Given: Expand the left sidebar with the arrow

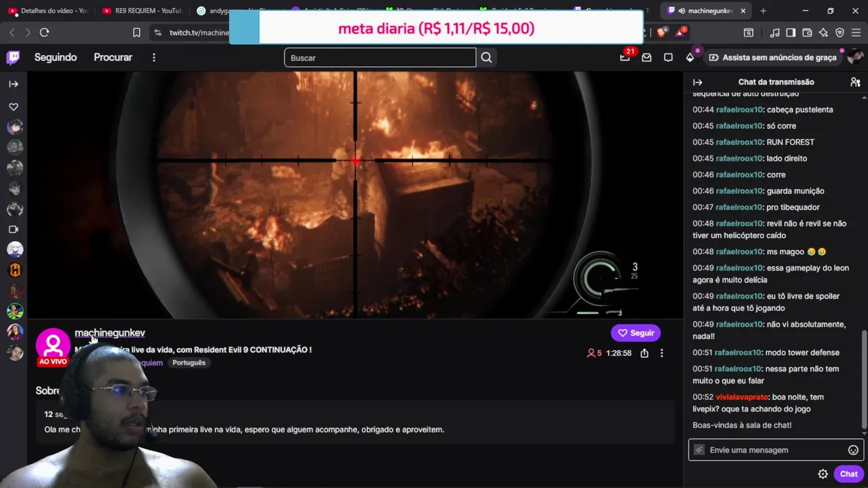Looking at the screenshot, I should (x=14, y=84).
